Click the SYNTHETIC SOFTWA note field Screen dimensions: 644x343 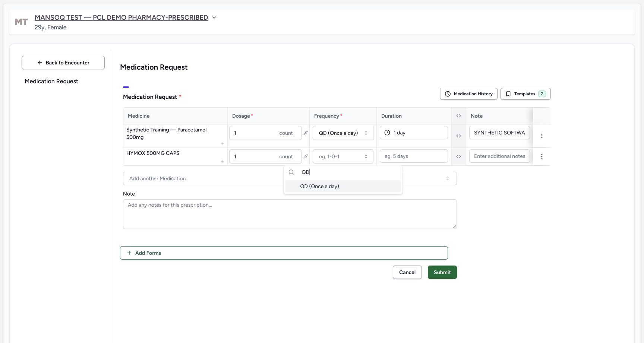point(499,133)
